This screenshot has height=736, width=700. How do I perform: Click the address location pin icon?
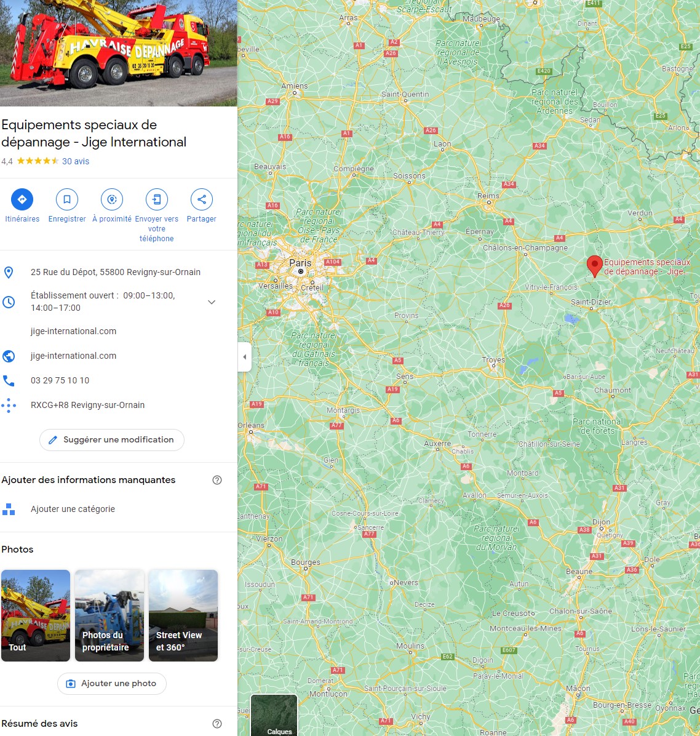[9, 272]
